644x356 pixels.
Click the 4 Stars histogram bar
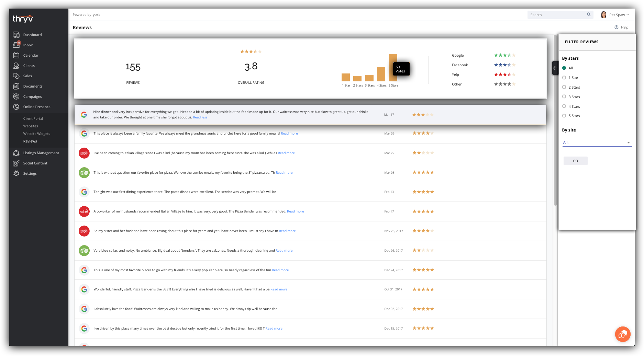(381, 74)
